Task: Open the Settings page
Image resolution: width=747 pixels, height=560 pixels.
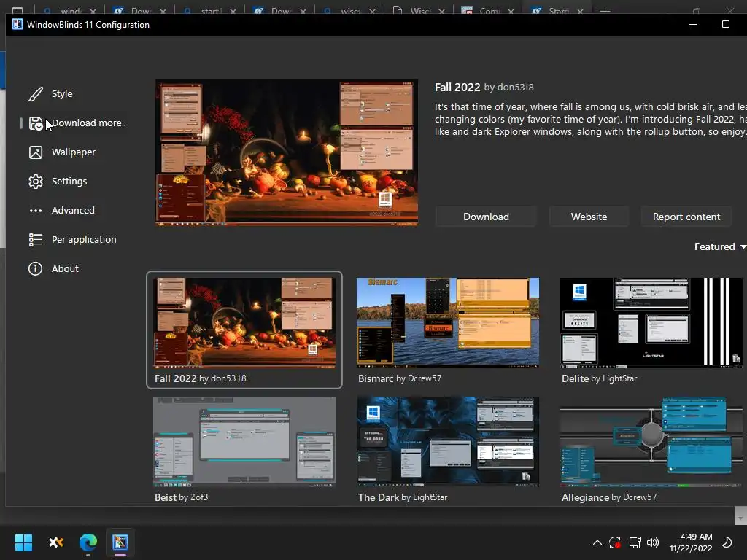Action: pyautogui.click(x=69, y=181)
